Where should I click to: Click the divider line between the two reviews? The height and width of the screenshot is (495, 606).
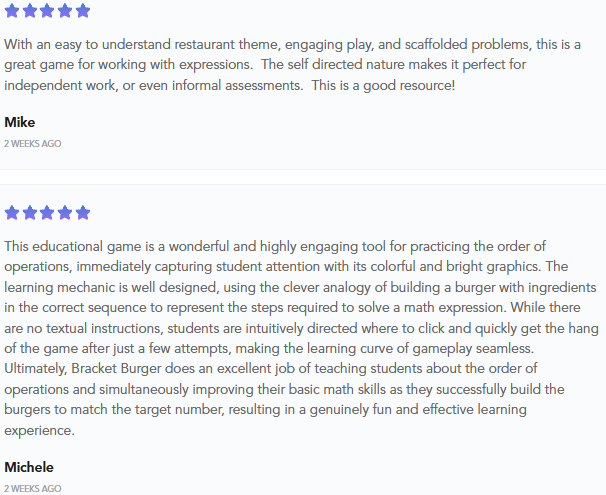click(303, 184)
